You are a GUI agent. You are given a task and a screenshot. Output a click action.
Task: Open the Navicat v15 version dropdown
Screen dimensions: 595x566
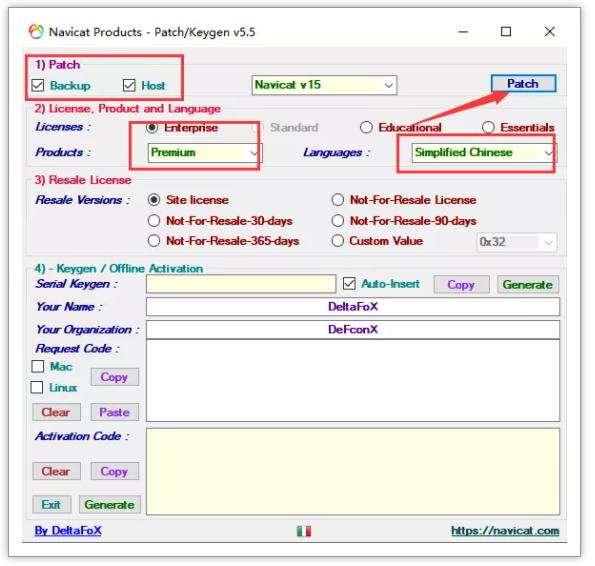point(324,85)
